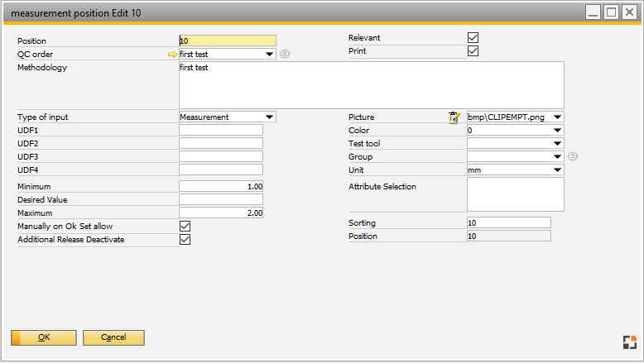Image resolution: width=644 pixels, height=363 pixels.
Task: Click the bottom-right corner logo icon
Action: [628, 343]
